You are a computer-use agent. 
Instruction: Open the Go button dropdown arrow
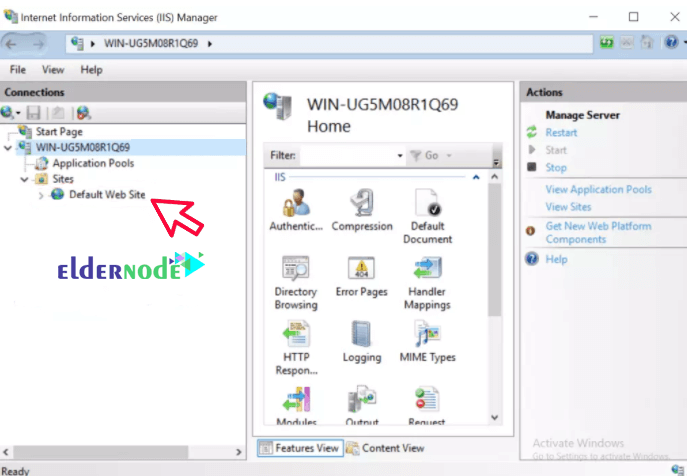coord(449,156)
